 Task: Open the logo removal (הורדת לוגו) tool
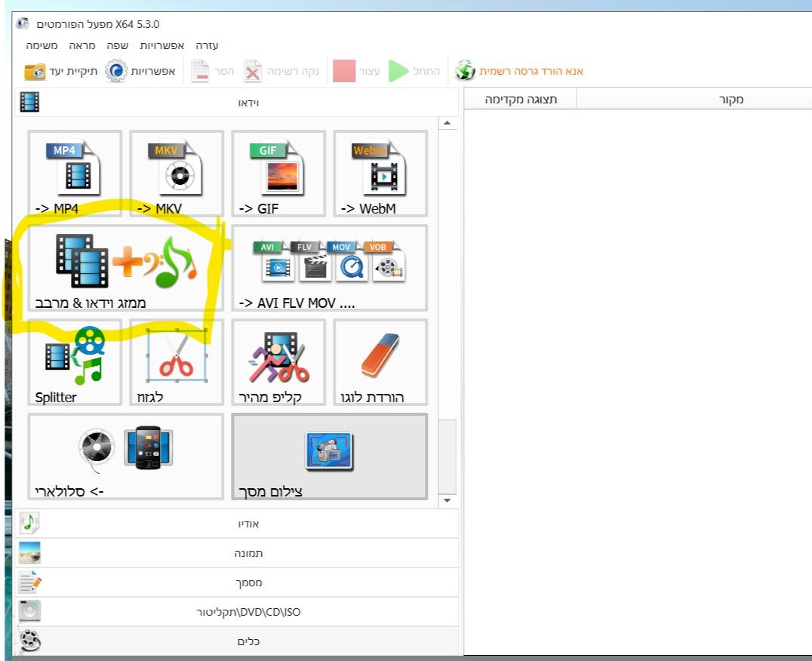[380, 362]
